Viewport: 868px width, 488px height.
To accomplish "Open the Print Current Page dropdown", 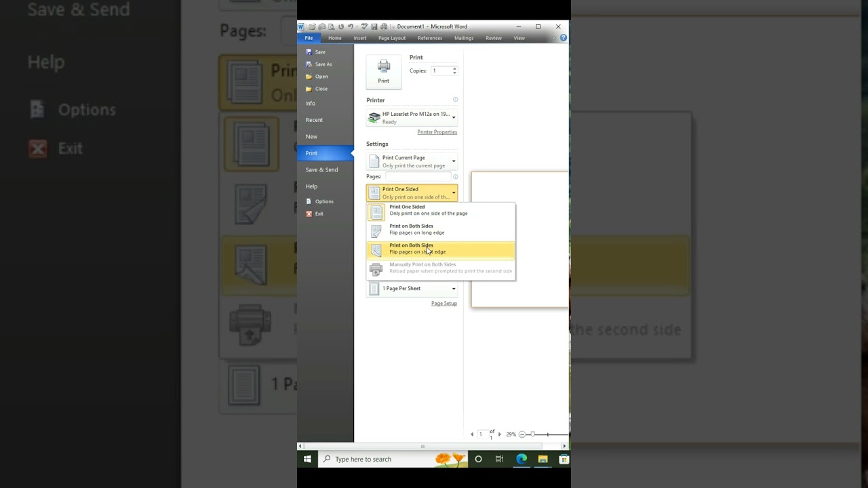I will pyautogui.click(x=412, y=161).
